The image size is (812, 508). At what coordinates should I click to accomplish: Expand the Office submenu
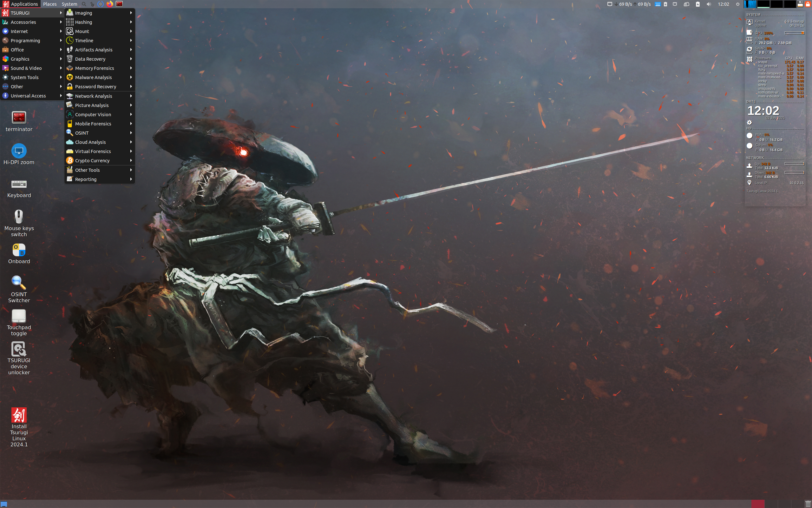(32, 50)
